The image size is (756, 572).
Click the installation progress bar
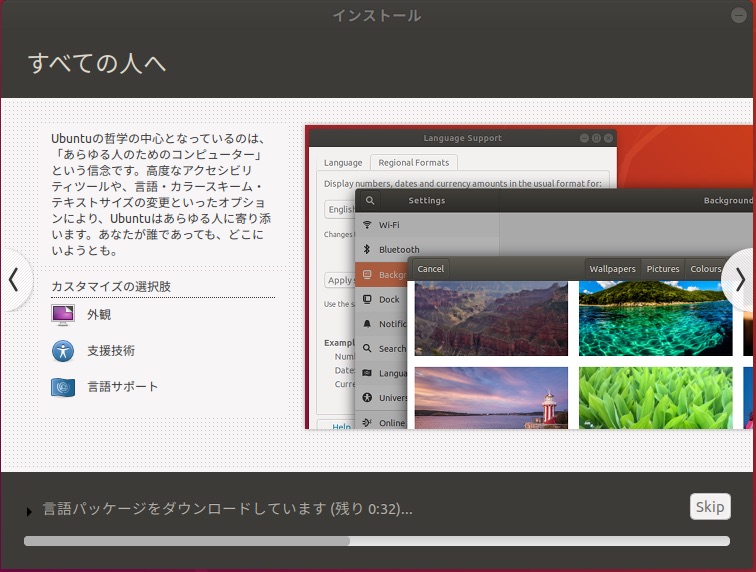click(x=377, y=541)
